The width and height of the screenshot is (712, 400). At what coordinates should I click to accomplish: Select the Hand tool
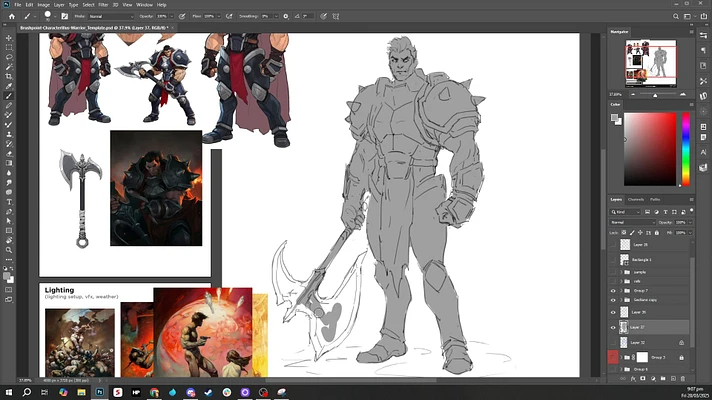click(x=9, y=240)
